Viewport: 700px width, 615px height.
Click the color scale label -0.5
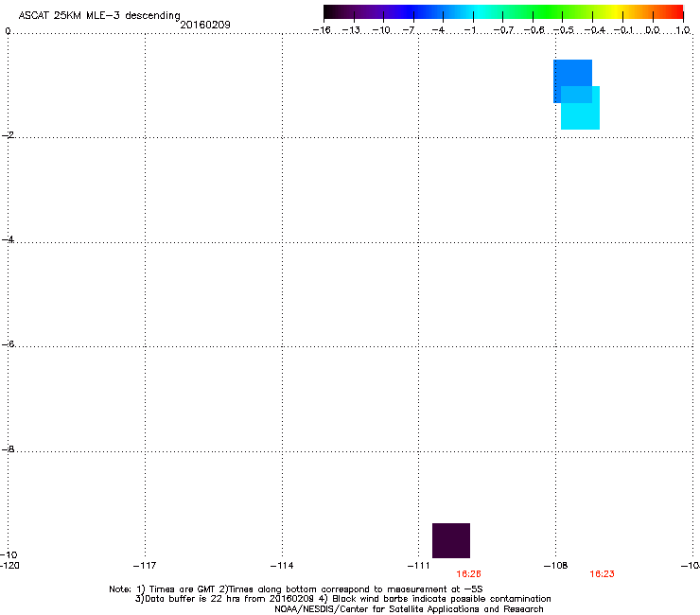coord(564,30)
